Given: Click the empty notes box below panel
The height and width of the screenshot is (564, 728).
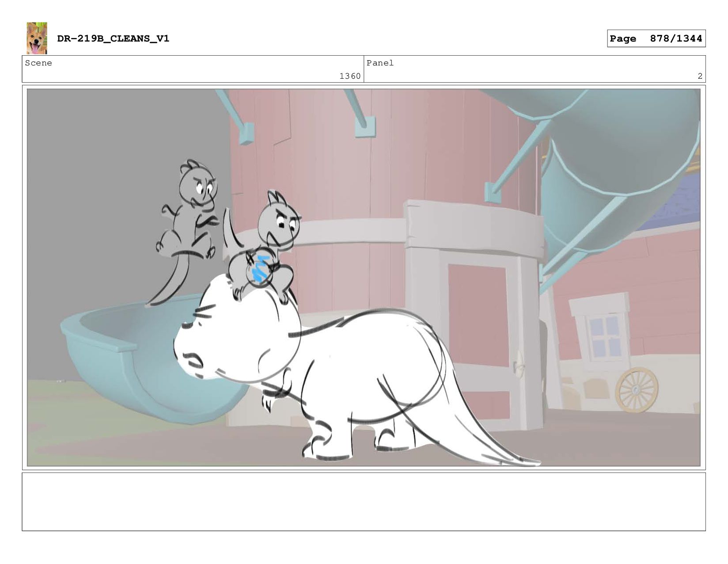Looking at the screenshot, I should [x=364, y=502].
